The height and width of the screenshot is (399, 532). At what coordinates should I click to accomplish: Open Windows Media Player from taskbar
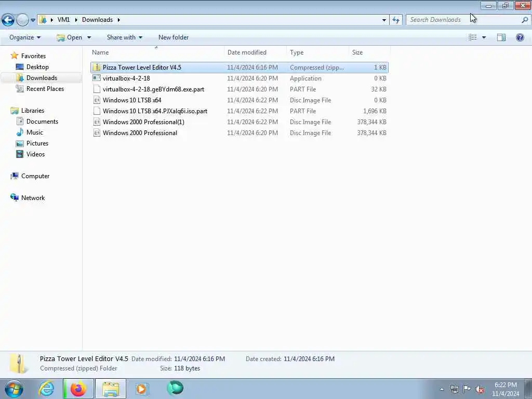pyautogui.click(x=141, y=389)
